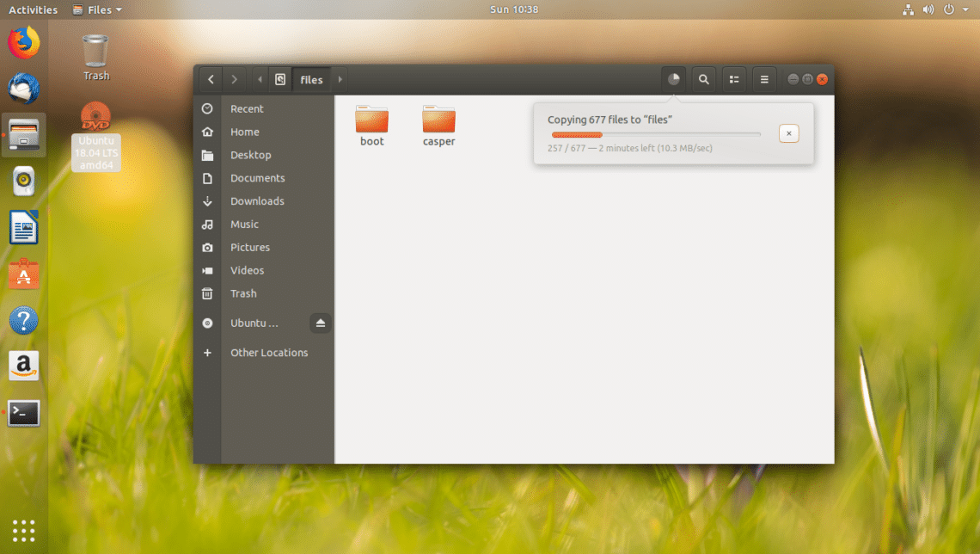The width and height of the screenshot is (980, 554).
Task: Toggle the list/grid view button
Action: pyautogui.click(x=734, y=79)
